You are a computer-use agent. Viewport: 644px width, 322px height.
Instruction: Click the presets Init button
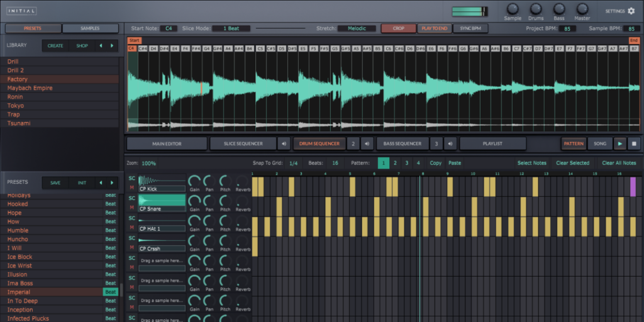82,183
